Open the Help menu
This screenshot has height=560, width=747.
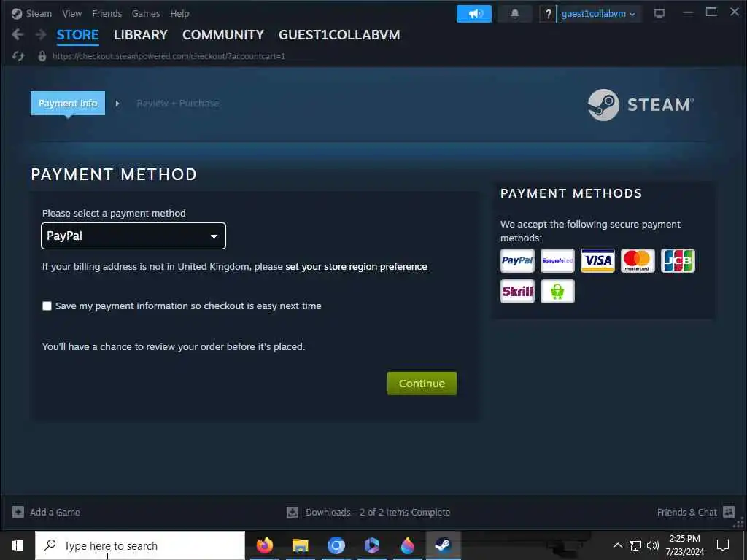pyautogui.click(x=179, y=13)
